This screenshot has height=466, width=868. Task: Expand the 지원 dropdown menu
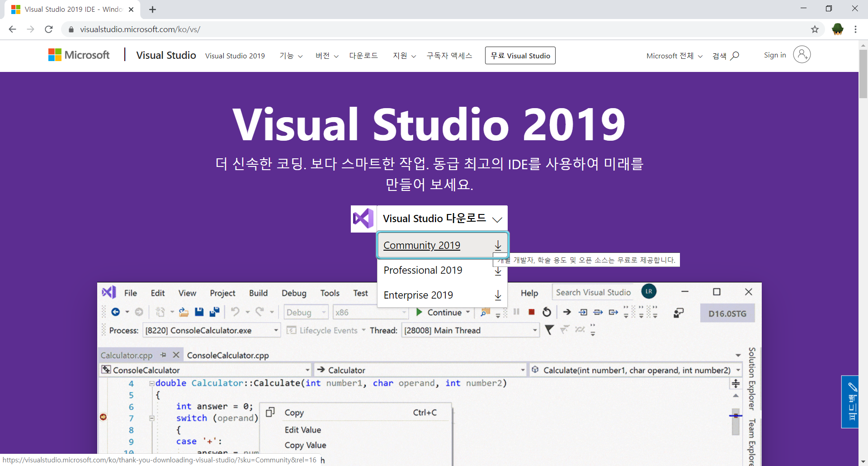(404, 56)
